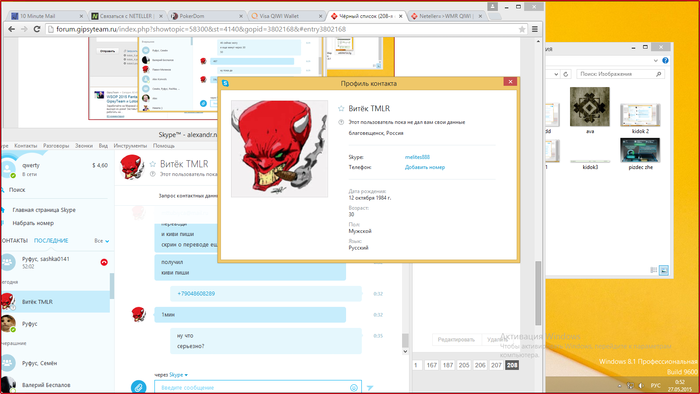Expand the Explorer ribbon chevron

(655, 60)
